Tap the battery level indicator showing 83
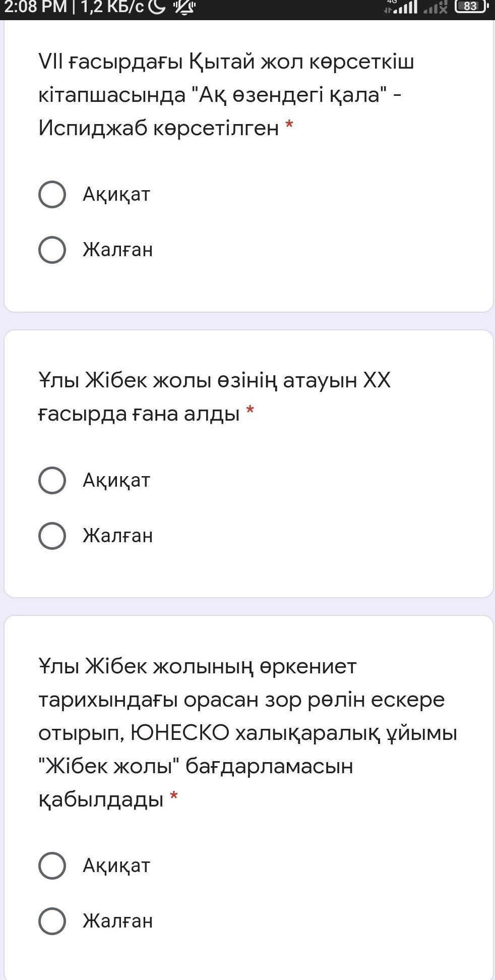Screen dimensions: 495x980 [x=471, y=7]
